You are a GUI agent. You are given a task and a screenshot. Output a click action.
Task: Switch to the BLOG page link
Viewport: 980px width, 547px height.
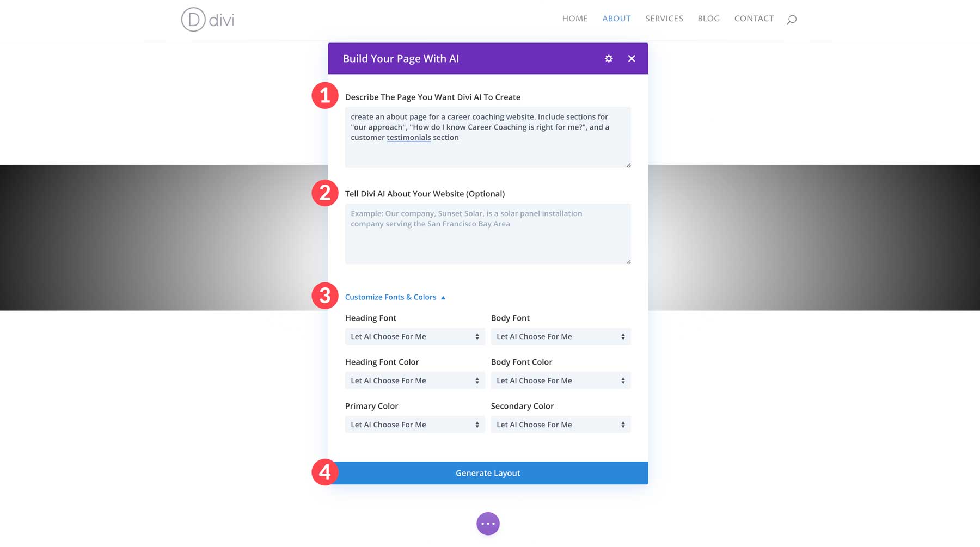[x=708, y=18]
